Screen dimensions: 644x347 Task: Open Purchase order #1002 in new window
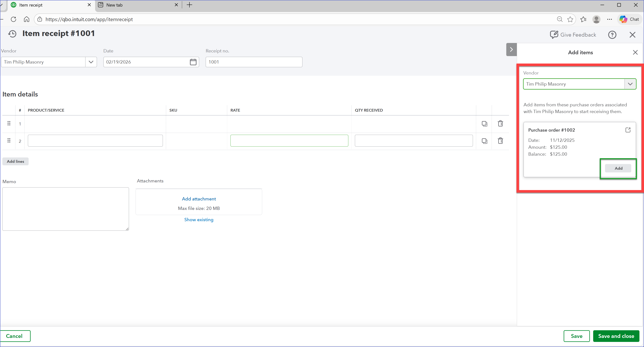pyautogui.click(x=628, y=130)
